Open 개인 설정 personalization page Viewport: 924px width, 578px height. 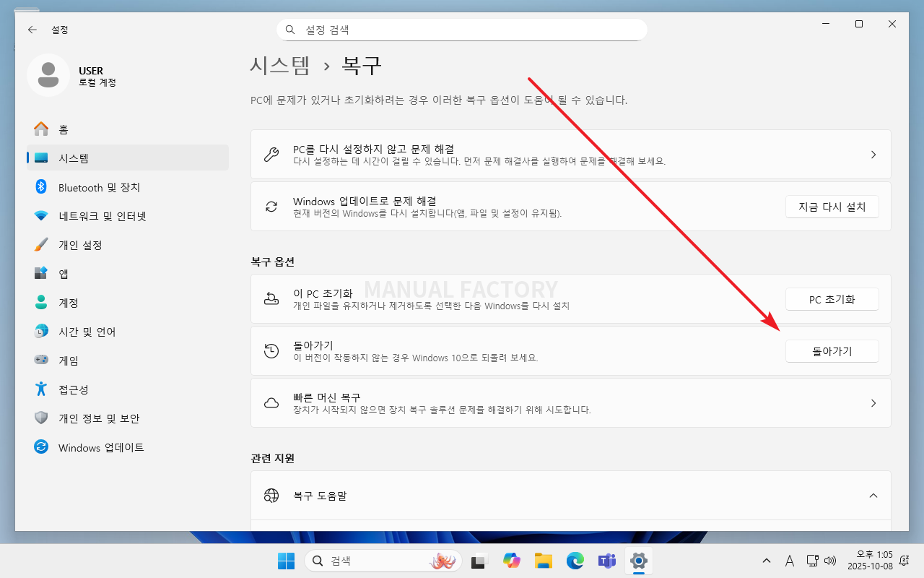pyautogui.click(x=80, y=245)
